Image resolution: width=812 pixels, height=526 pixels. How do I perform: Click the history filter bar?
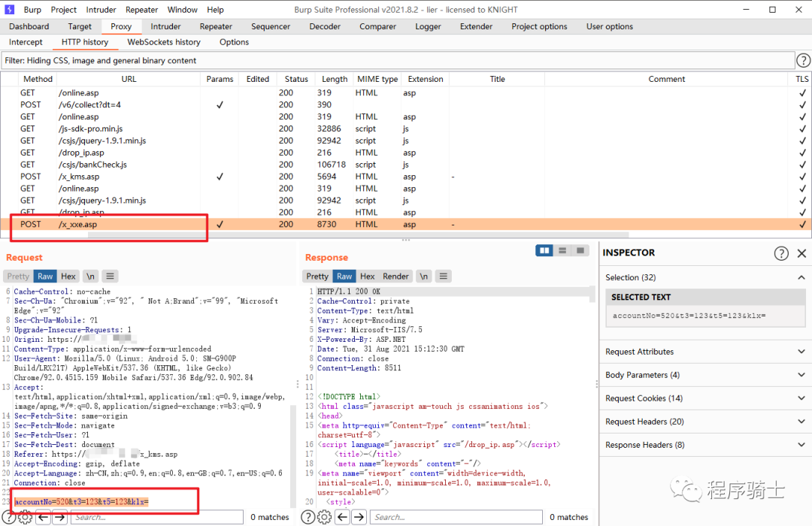coord(397,60)
